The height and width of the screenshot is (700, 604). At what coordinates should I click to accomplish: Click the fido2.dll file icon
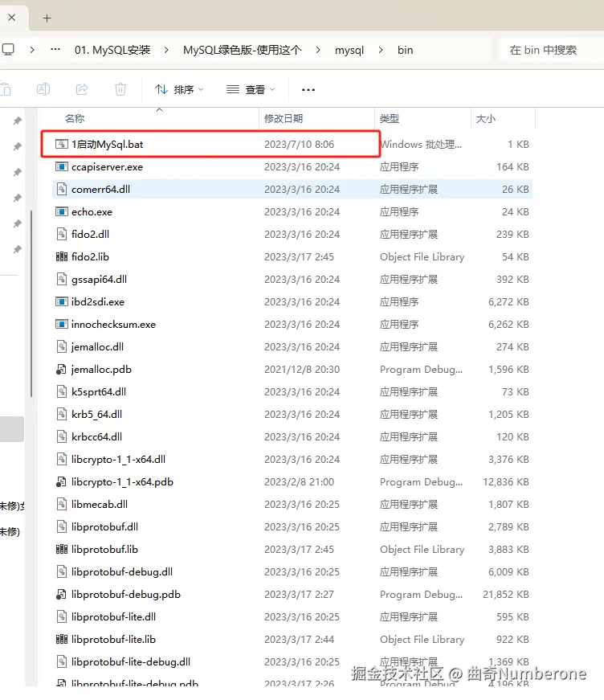pyautogui.click(x=62, y=234)
